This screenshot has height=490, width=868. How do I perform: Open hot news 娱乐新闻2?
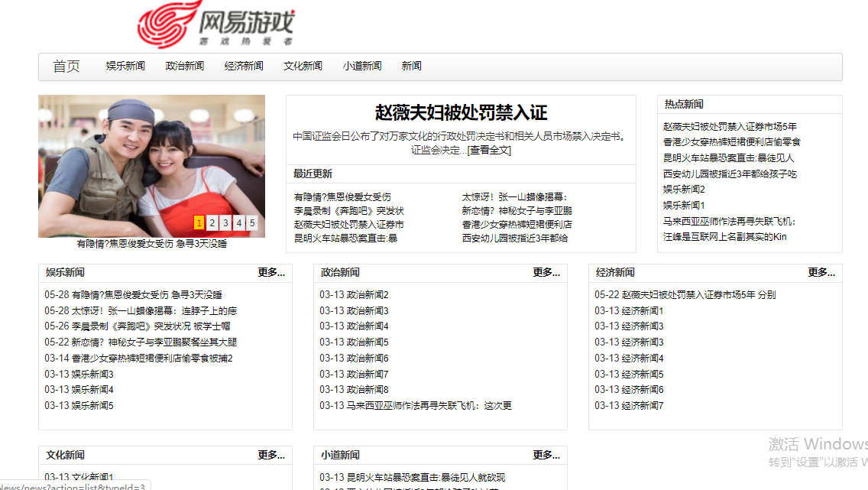684,190
